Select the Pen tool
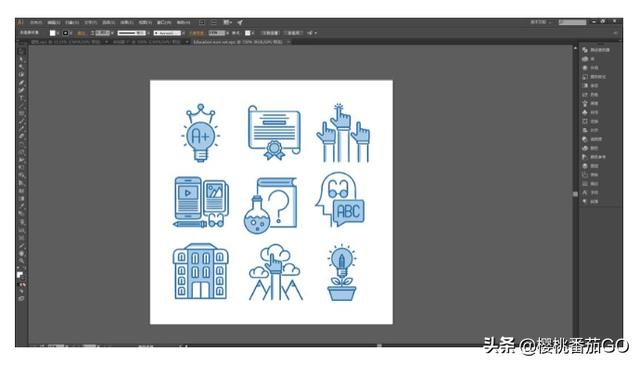 [x=22, y=83]
